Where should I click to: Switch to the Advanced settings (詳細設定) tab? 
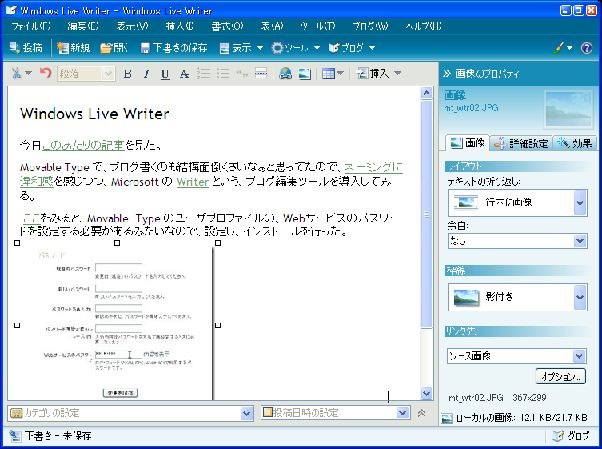pyautogui.click(x=521, y=143)
